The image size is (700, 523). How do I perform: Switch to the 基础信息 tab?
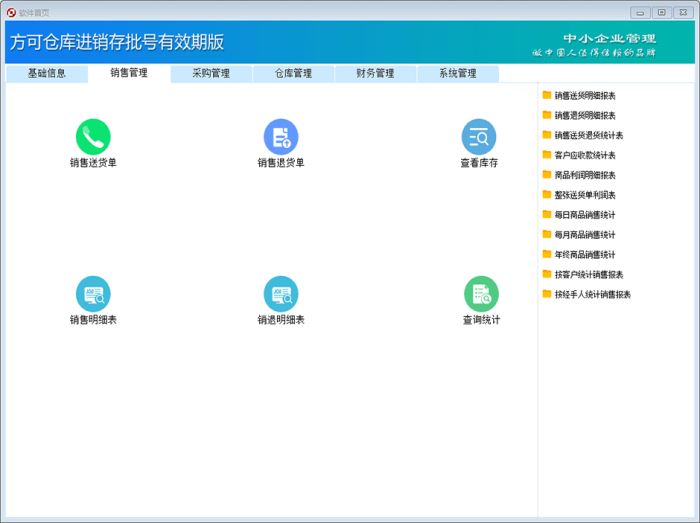coord(47,74)
